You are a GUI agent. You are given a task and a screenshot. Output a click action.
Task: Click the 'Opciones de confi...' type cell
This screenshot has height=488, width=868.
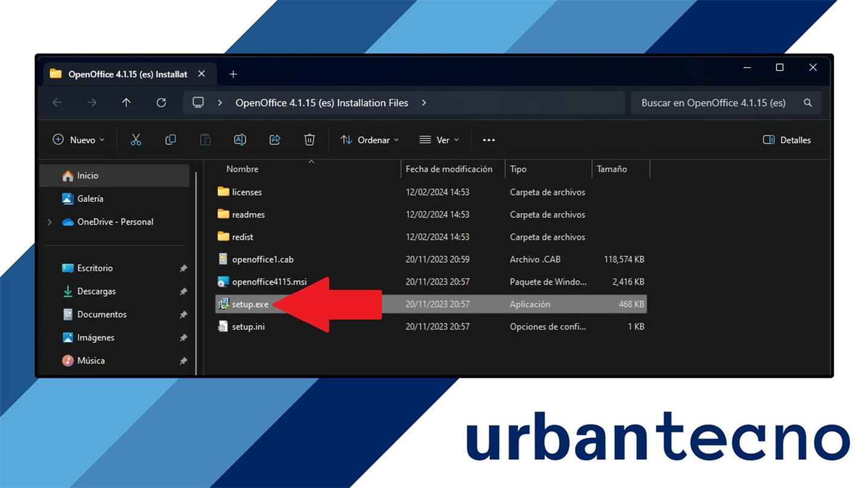tap(548, 327)
